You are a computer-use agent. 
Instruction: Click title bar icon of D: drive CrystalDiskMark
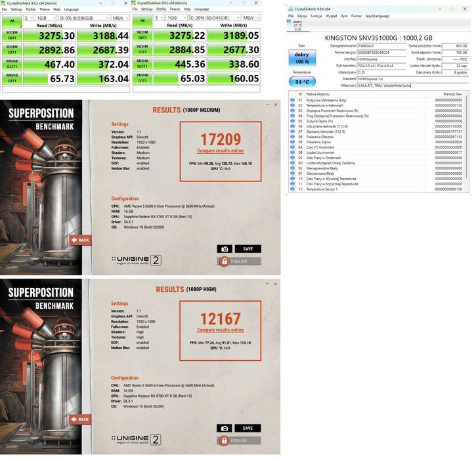pos(3,3)
